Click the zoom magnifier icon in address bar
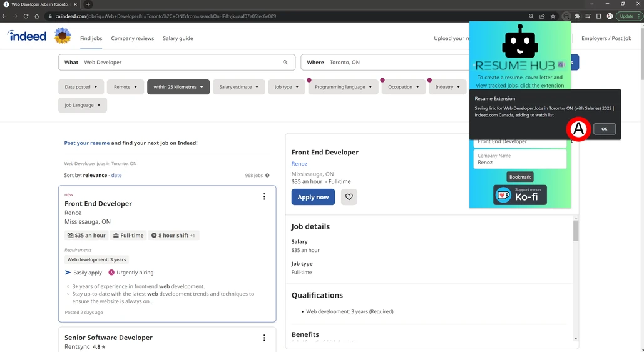The width and height of the screenshot is (644, 352). 531,16
